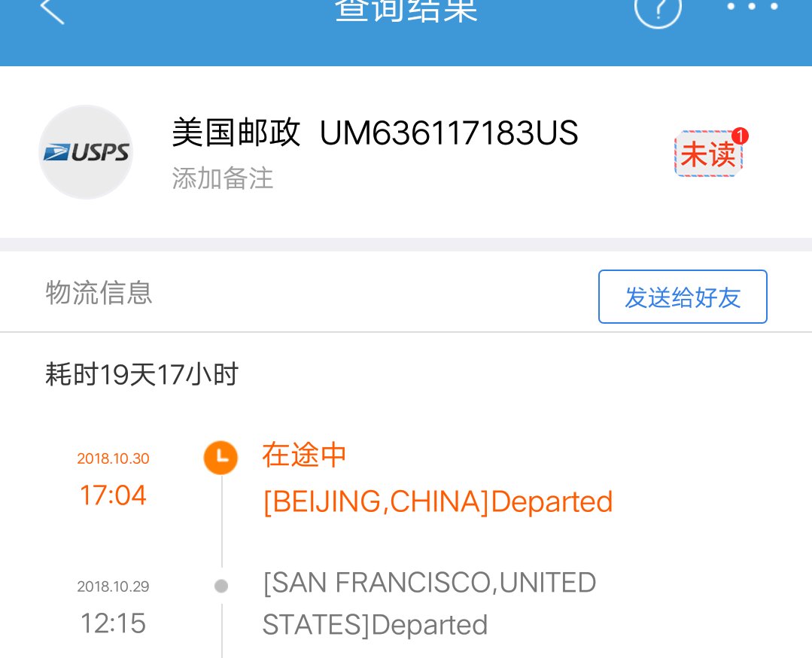
Task: Open the 未读 unread envelope icon
Action: pyautogui.click(x=707, y=154)
